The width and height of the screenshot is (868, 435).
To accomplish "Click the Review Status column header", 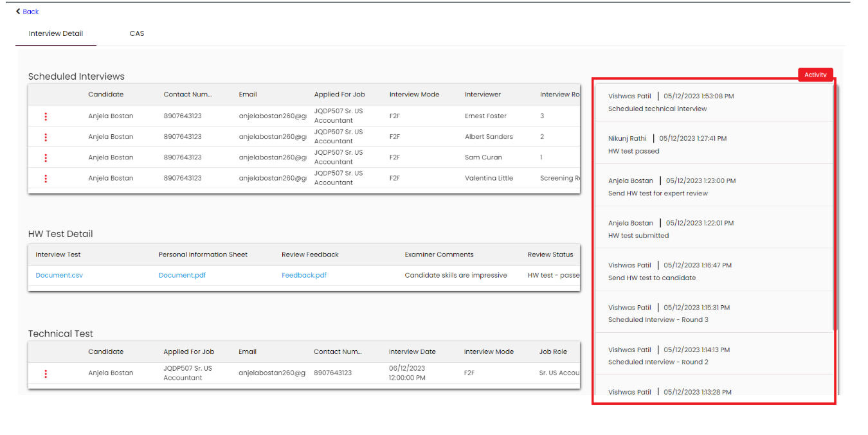I will [x=550, y=254].
